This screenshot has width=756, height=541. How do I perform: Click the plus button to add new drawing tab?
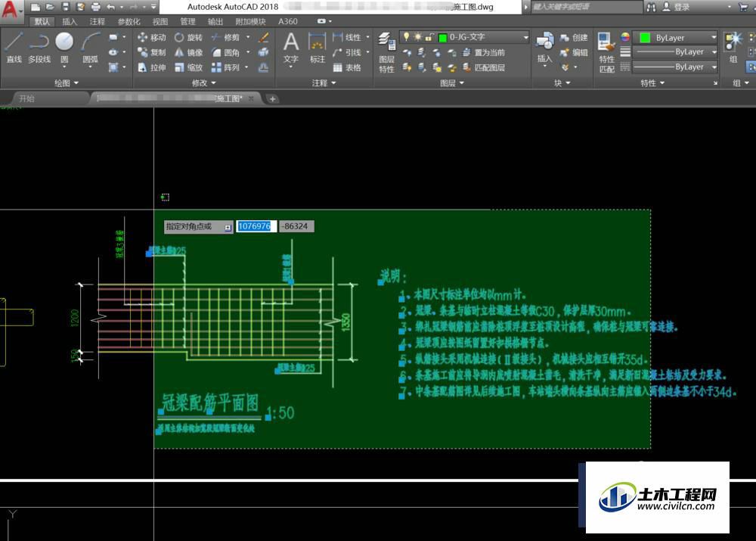[272, 99]
